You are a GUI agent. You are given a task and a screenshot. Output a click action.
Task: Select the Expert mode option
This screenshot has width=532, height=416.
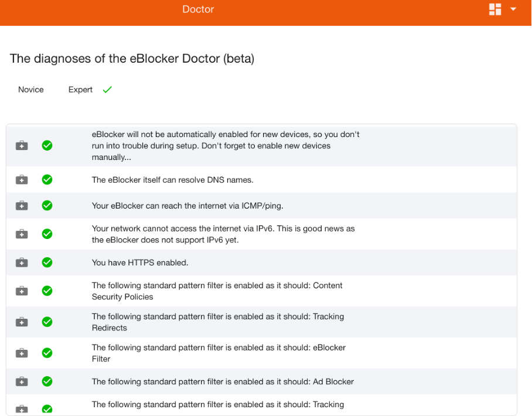[80, 90]
